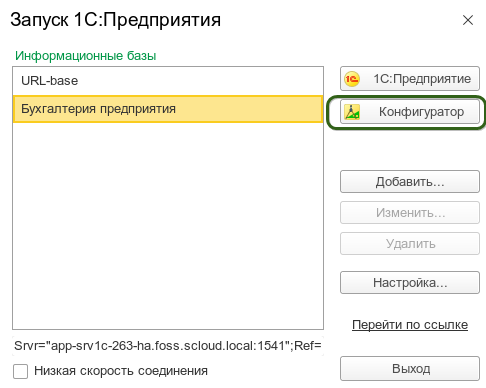Open the Настройка... dialog button
Screen dimensions: 486x388
410,283
